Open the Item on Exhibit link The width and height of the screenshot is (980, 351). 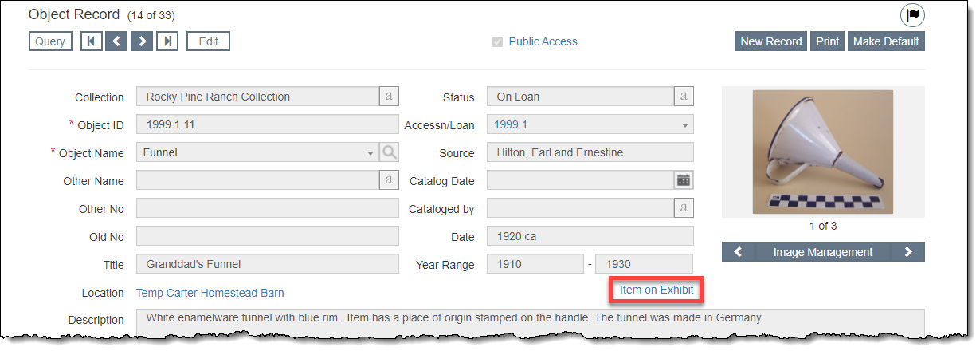(657, 290)
